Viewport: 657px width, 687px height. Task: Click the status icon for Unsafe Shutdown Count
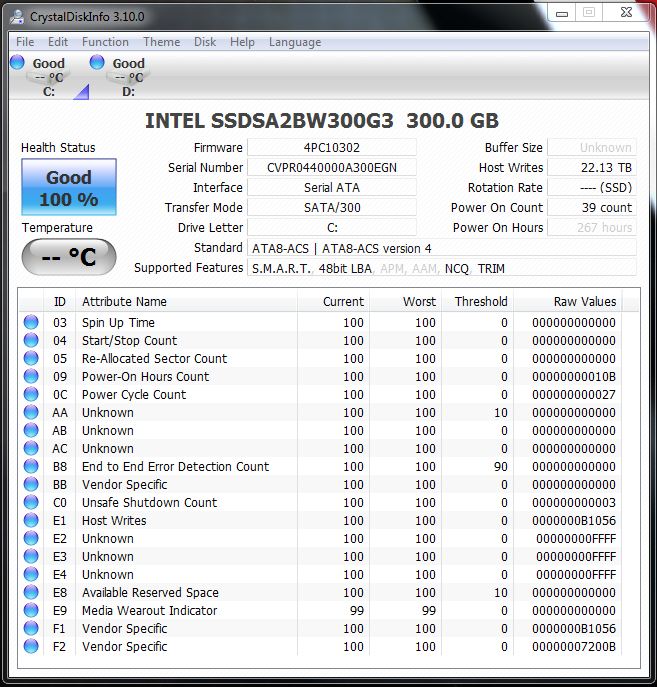coord(31,502)
